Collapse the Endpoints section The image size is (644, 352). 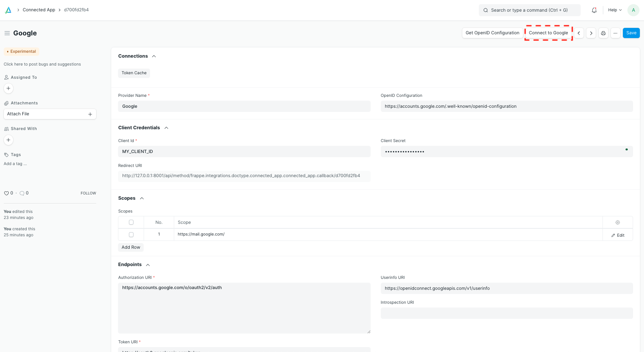pos(148,265)
